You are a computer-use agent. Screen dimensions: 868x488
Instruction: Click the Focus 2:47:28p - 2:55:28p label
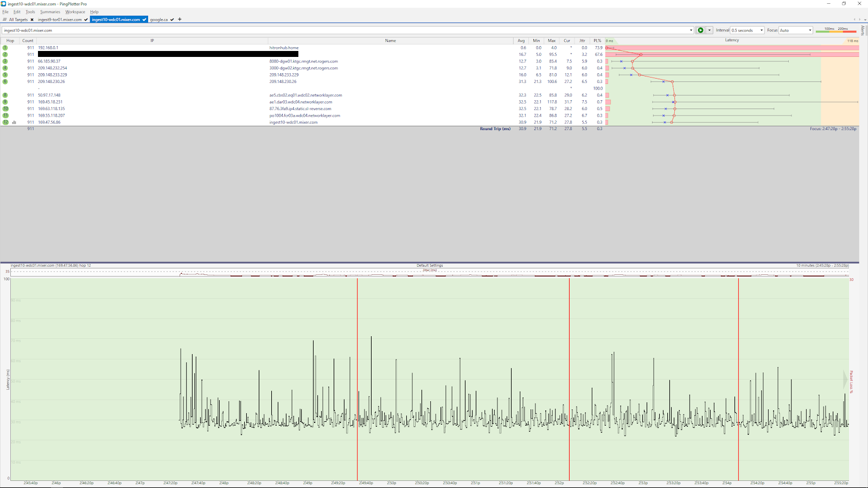833,129
